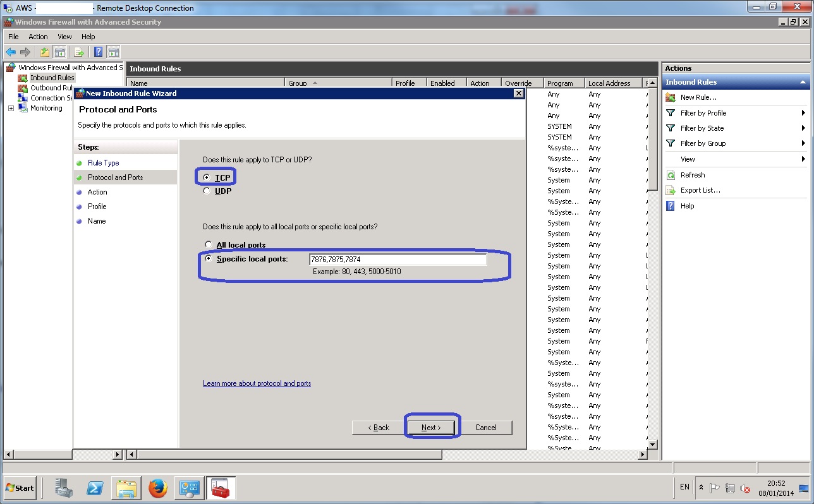The width and height of the screenshot is (814, 504).
Task: Open the View submenu arrow
Action: 803,159
